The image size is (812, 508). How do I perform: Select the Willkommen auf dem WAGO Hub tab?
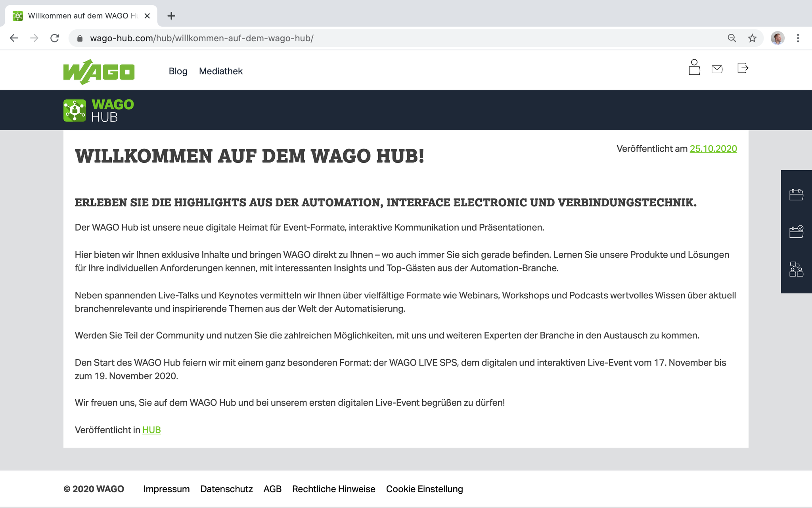coord(81,16)
